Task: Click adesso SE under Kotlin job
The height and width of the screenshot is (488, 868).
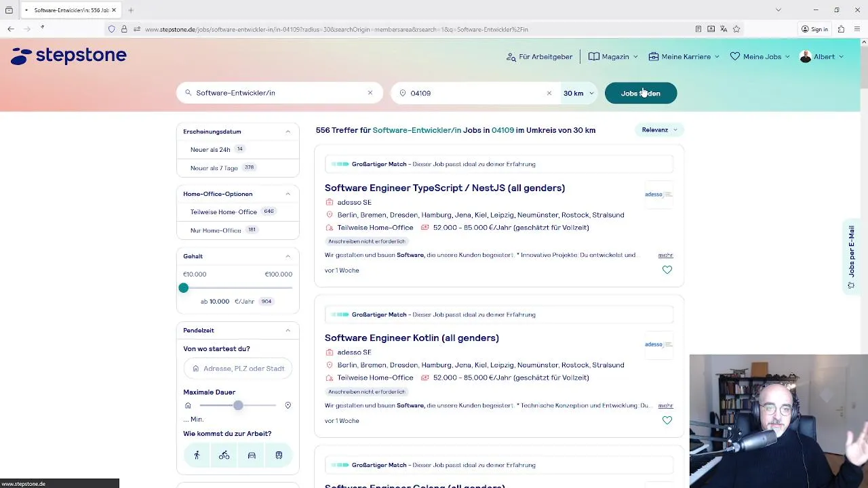Action: tap(354, 352)
